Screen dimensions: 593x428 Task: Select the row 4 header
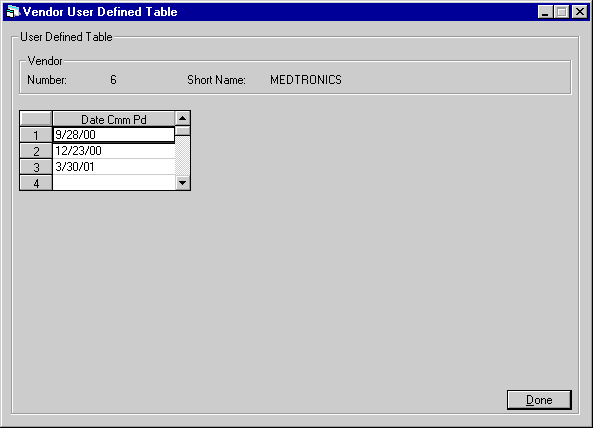tap(36, 183)
